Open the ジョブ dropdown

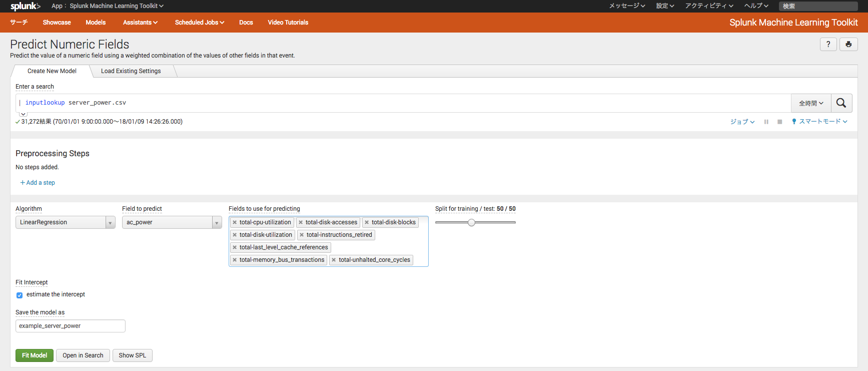[x=742, y=122]
